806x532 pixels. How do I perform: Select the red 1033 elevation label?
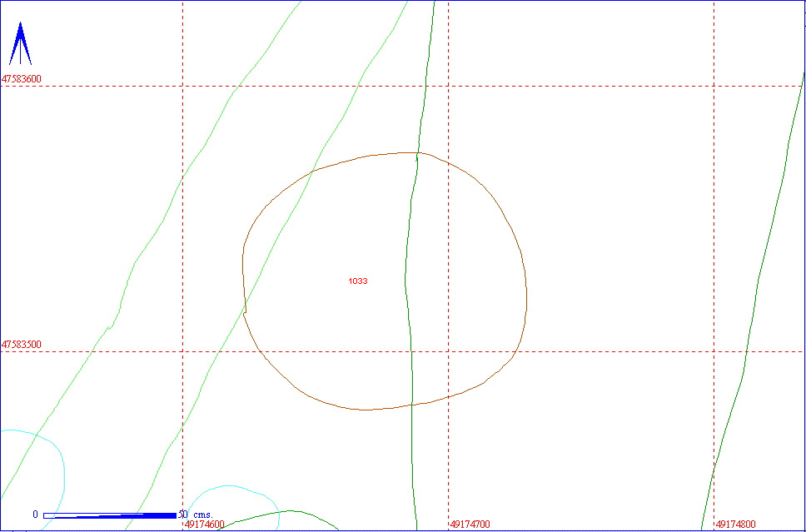click(x=358, y=281)
